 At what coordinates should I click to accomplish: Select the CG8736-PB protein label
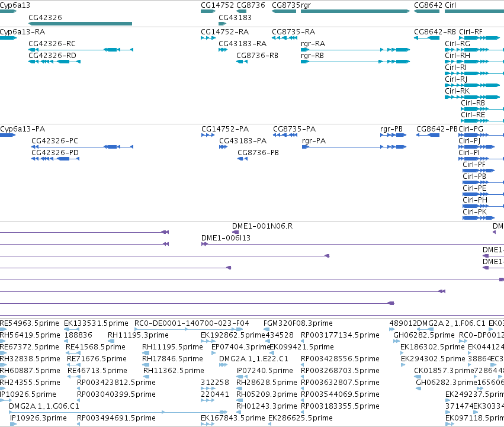click(258, 153)
